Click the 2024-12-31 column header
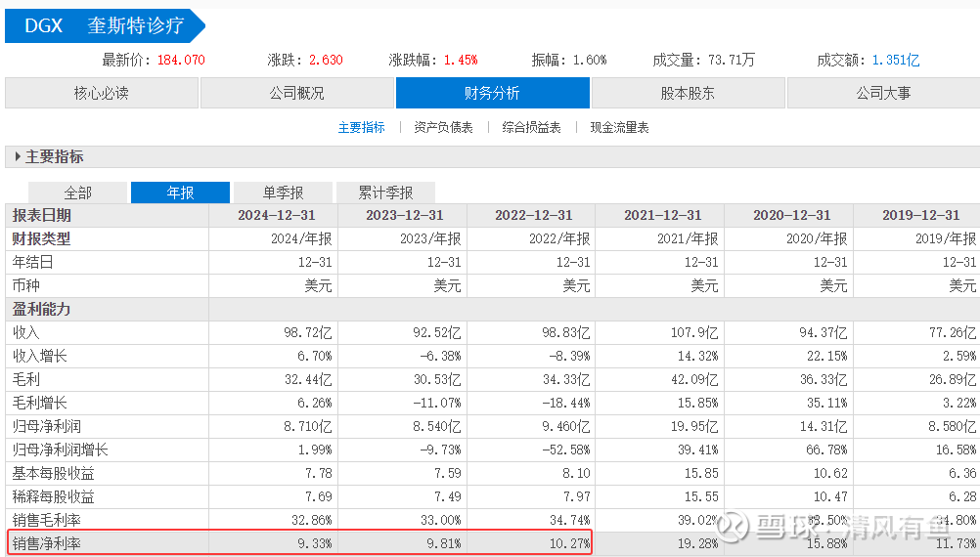This screenshot has height=557, width=980. [x=276, y=215]
